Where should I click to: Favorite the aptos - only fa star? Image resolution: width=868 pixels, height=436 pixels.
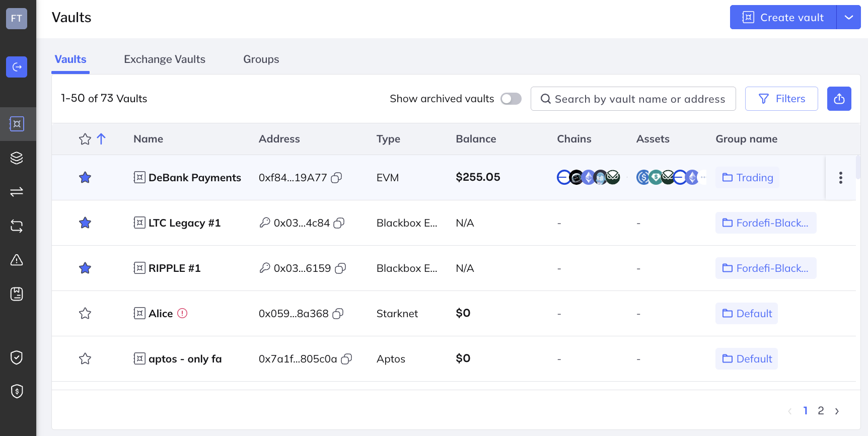(x=85, y=358)
